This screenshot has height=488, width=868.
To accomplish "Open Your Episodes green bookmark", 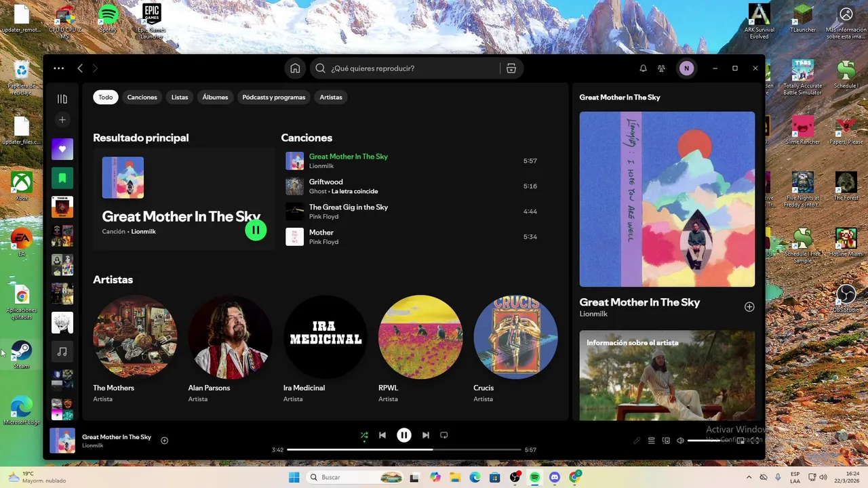I will (x=62, y=178).
